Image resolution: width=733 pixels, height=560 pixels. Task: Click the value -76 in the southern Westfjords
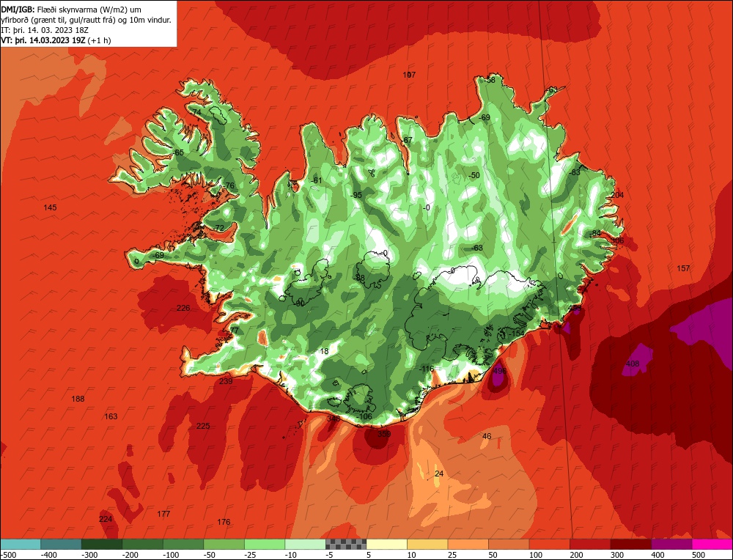click(x=228, y=186)
